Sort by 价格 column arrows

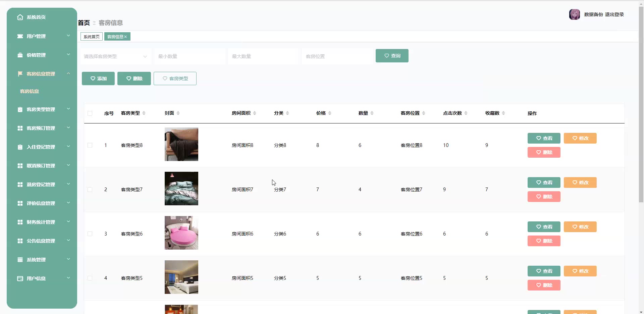[330, 113]
